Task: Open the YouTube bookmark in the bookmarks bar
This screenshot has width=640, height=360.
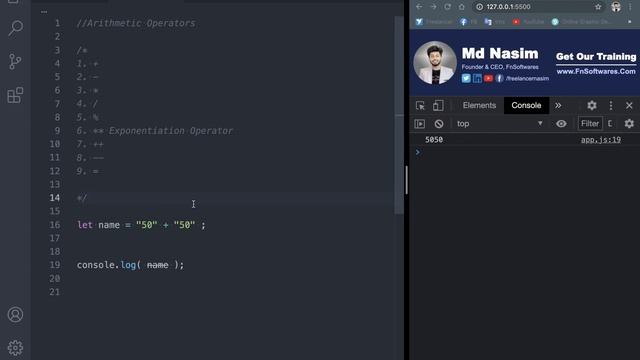Action: click(x=528, y=22)
